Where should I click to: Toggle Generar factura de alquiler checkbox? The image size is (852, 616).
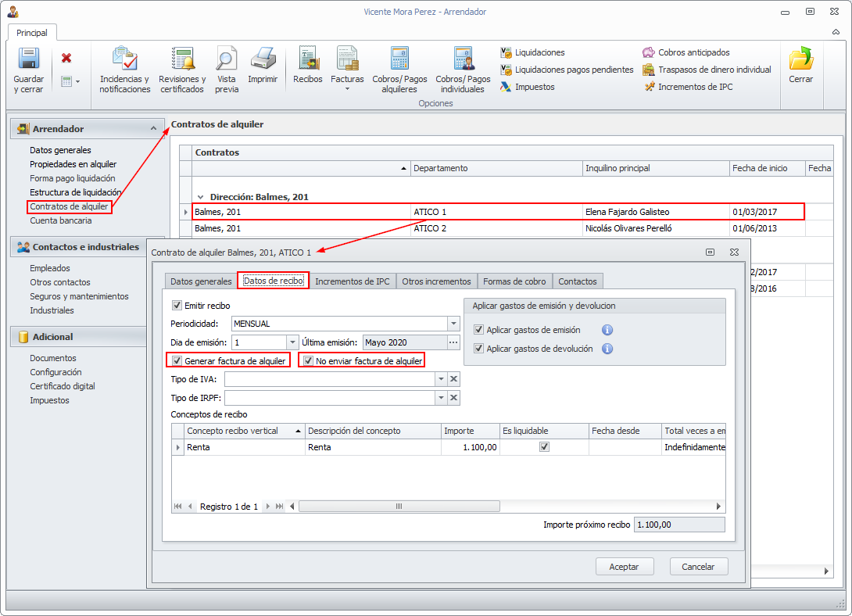coord(177,361)
